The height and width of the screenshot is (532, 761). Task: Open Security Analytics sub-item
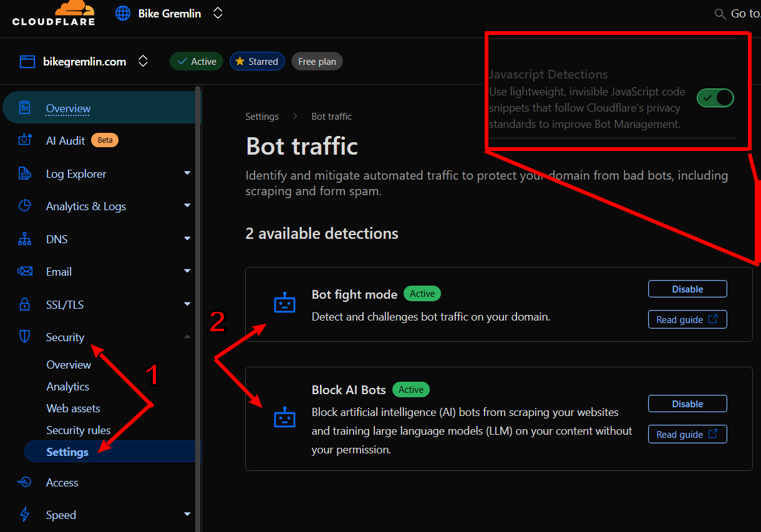tap(67, 387)
